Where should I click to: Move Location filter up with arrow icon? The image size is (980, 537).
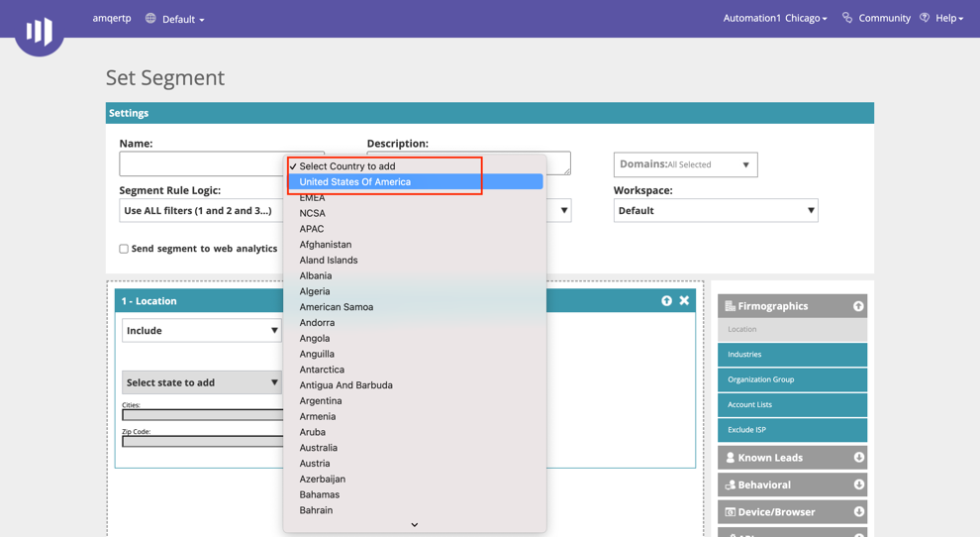coord(666,300)
